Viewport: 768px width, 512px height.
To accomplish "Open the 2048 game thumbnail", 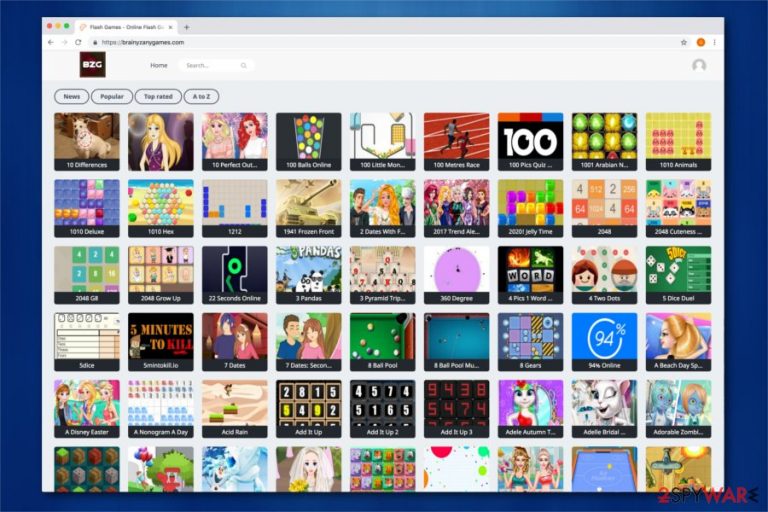I will point(604,208).
